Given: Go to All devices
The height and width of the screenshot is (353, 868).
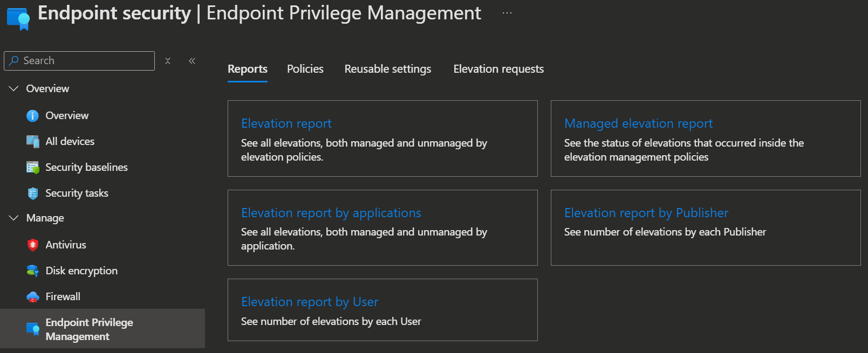Looking at the screenshot, I should point(70,141).
